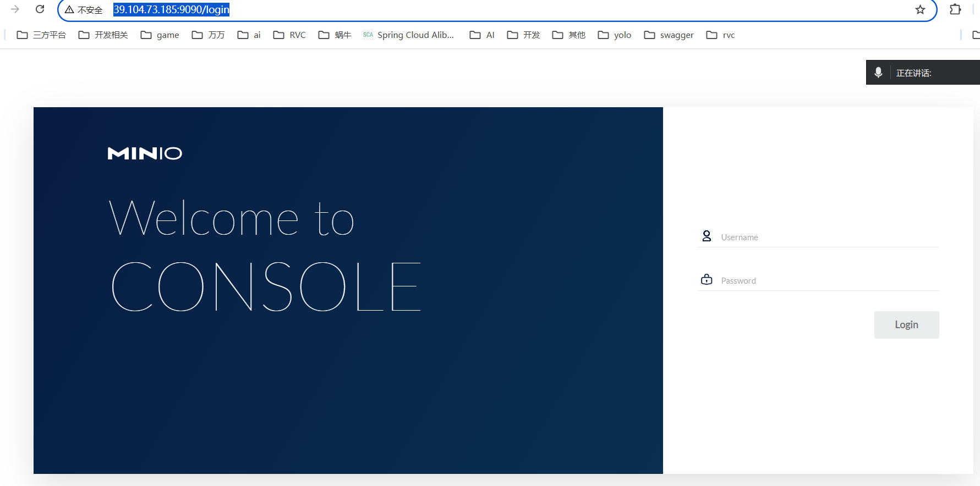This screenshot has height=486, width=980.
Task: Focus the Username input field
Action: [818, 237]
